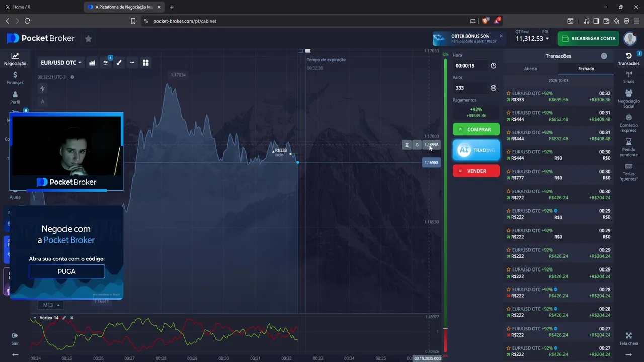Click RECARREGAR CONTA button
The height and width of the screenshot is (362, 644).
[x=588, y=39]
